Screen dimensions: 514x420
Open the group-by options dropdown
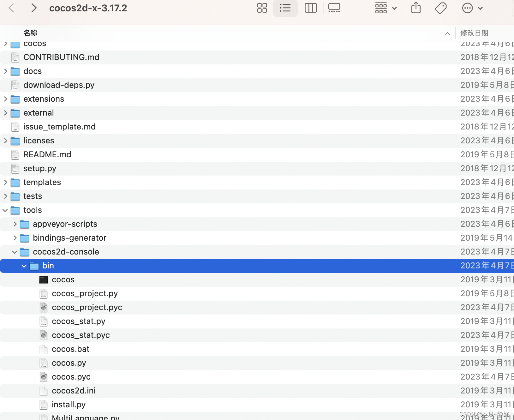coord(386,8)
